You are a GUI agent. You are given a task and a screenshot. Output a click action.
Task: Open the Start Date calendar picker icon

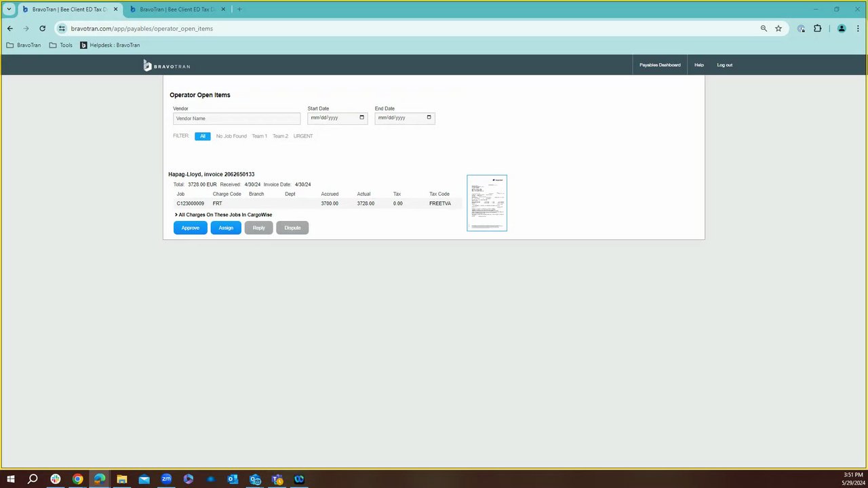pos(361,117)
